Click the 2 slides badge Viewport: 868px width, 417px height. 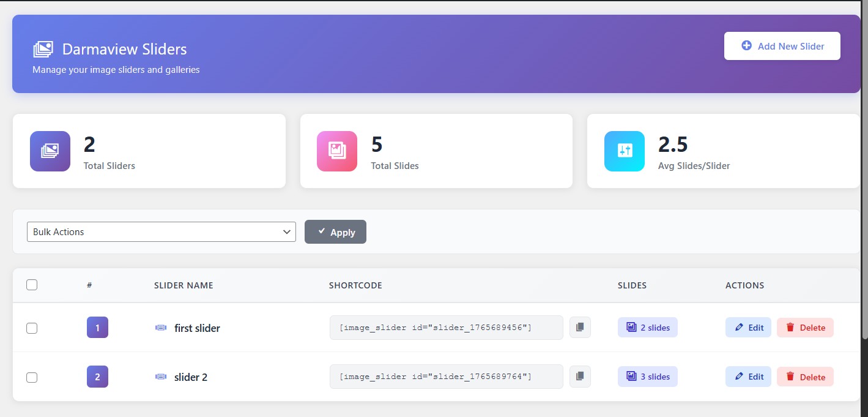(x=648, y=328)
